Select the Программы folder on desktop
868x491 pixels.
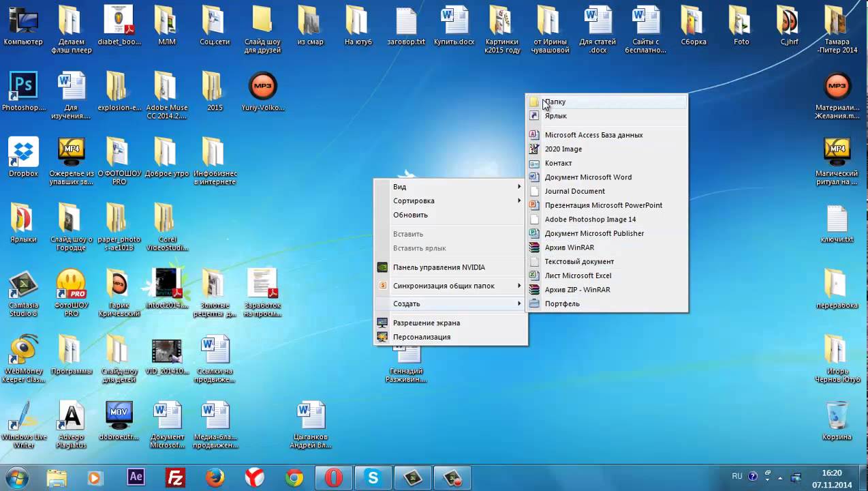click(x=72, y=355)
